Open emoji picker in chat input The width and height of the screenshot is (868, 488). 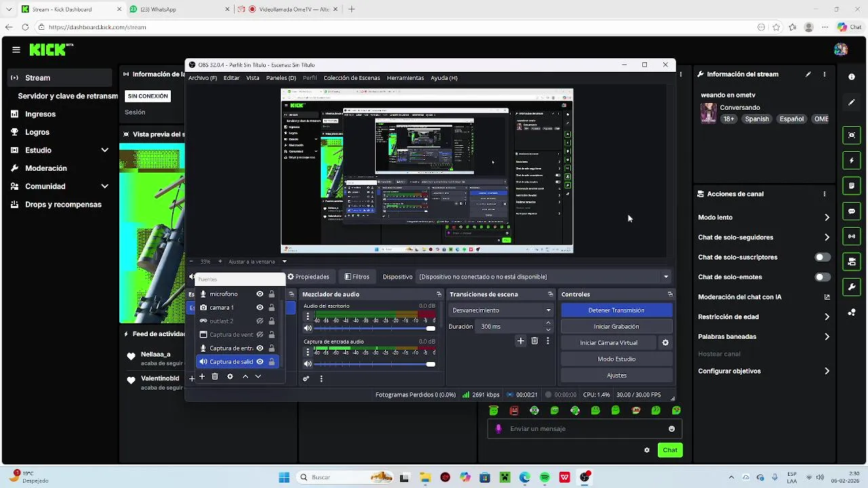[x=672, y=429]
